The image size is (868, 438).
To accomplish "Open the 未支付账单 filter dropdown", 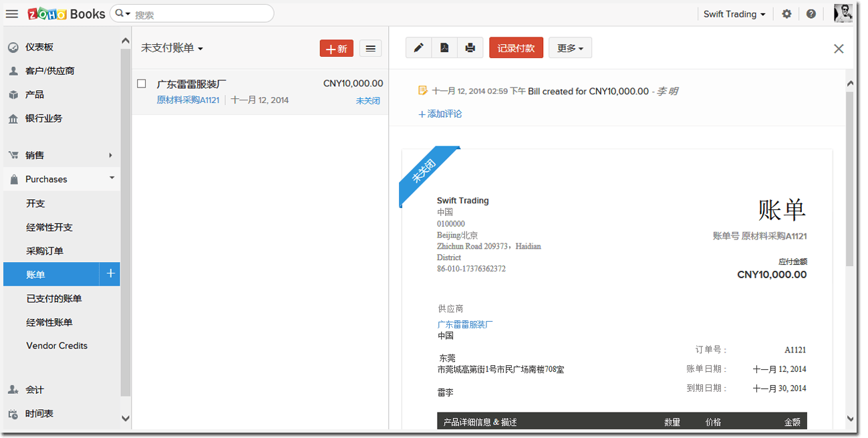I will (172, 48).
